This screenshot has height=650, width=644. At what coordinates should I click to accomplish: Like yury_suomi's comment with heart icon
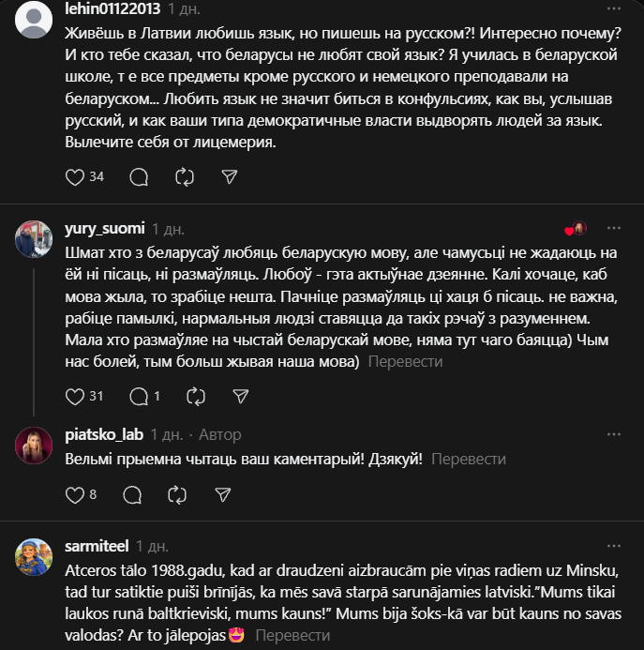pyautogui.click(x=76, y=396)
